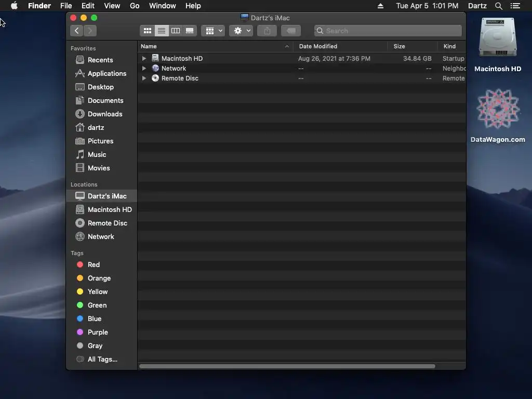
Task: Switch to icon view
Action: tap(147, 31)
